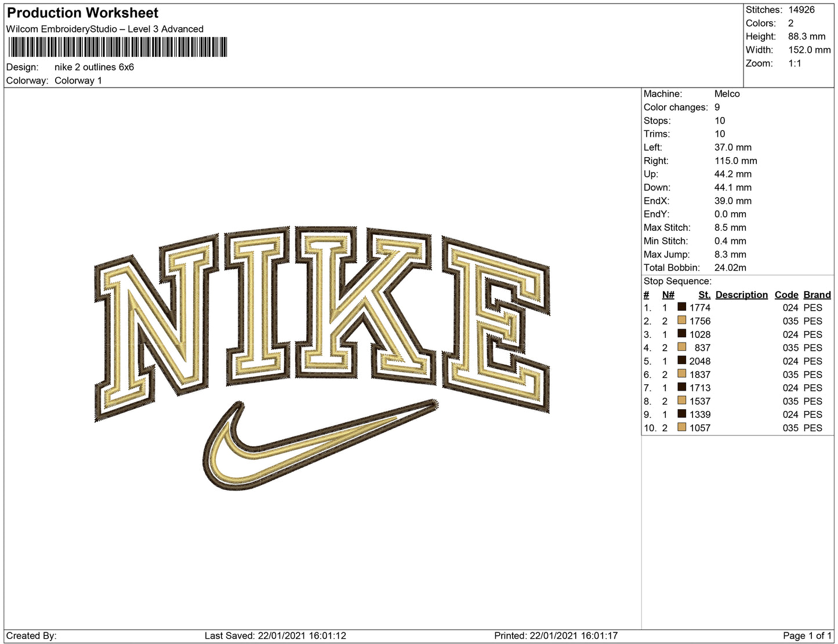Screen dimensions: 838x644
Task: Click the Brand column header
Action: 817,295
